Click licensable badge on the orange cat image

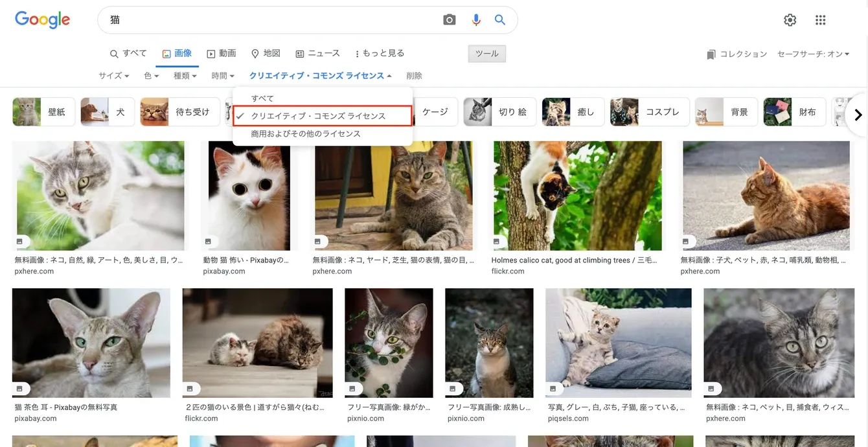click(x=686, y=242)
